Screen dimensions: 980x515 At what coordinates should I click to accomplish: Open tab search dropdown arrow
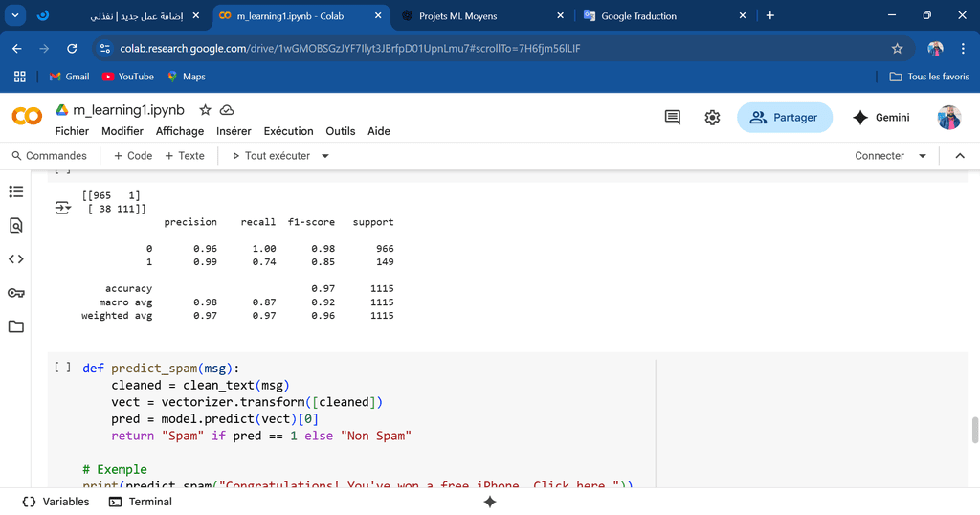pyautogui.click(x=15, y=15)
